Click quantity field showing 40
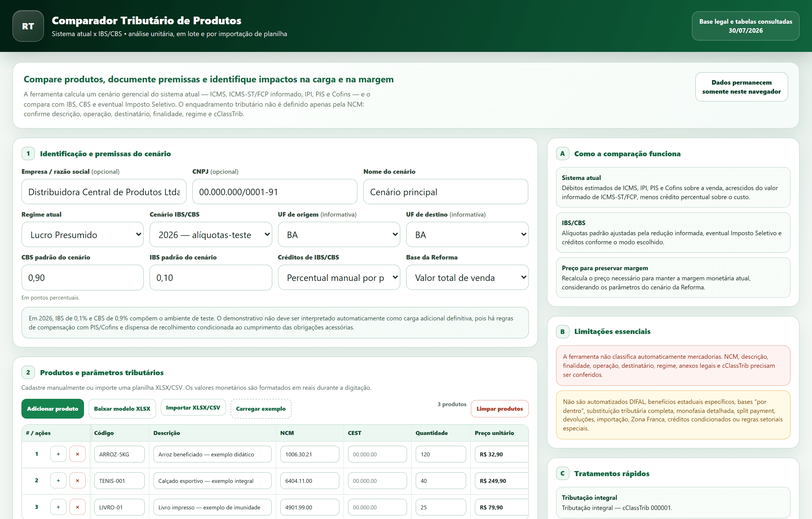The height and width of the screenshot is (519, 812). [x=441, y=481]
